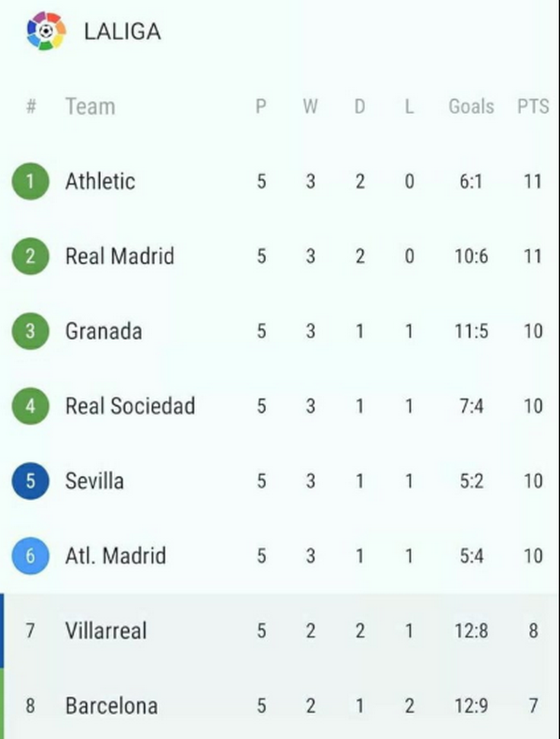The image size is (560, 739).
Task: Choose Sevilla from the table
Action: click(x=94, y=481)
